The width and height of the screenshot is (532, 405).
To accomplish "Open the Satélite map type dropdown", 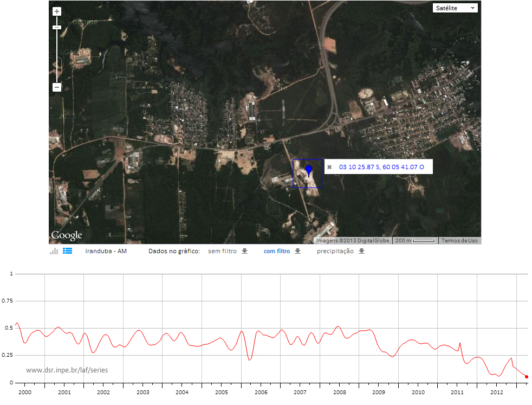I will pyautogui.click(x=455, y=8).
